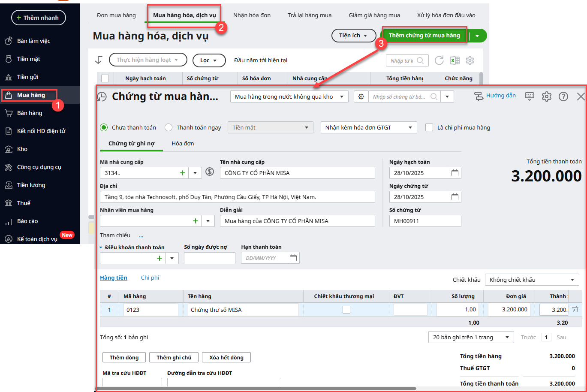Click green plus to add supplier
This screenshot has width=587, height=392.
pos(183,173)
